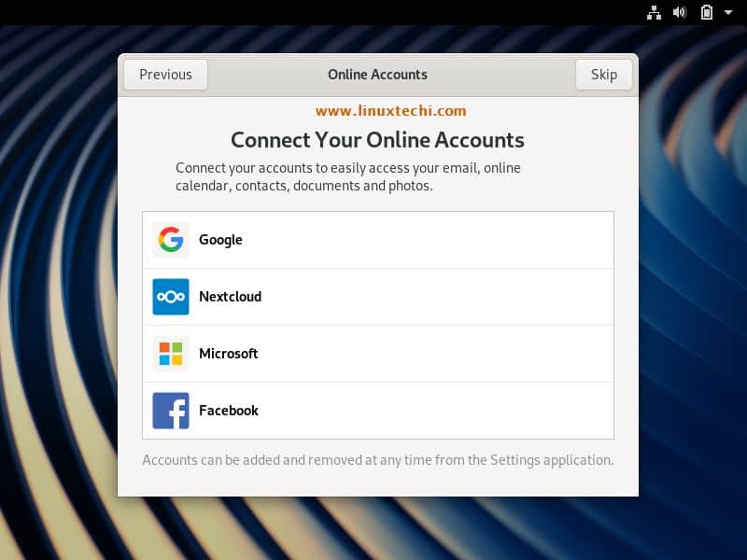Click the Facebook logo icon
The image size is (747, 560).
171,411
